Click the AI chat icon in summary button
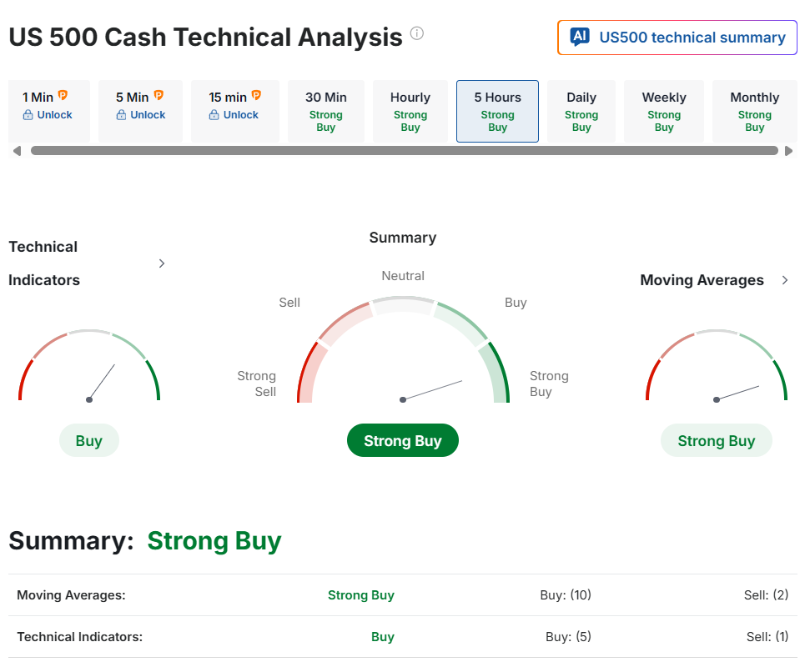This screenshot has height=672, width=805. tap(580, 38)
